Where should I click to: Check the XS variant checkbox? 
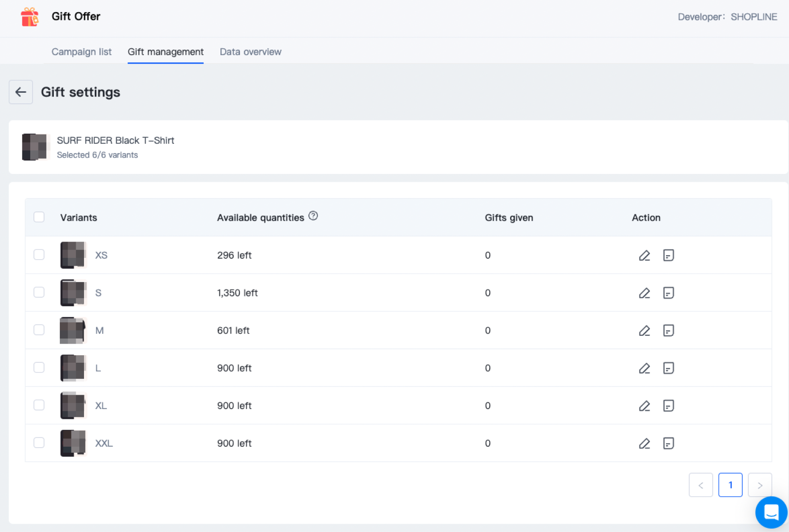pos(39,255)
